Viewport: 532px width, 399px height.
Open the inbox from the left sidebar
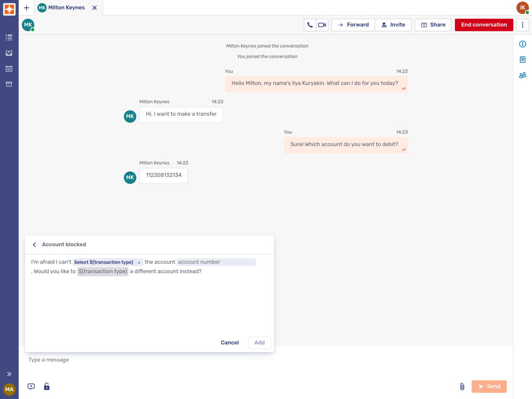(x=9, y=53)
